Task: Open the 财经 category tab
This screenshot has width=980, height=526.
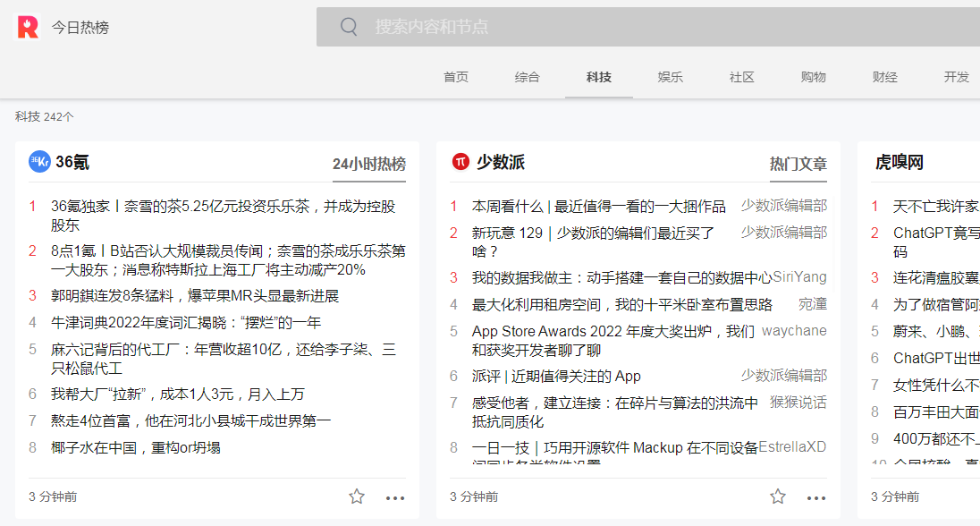Action: [885, 77]
